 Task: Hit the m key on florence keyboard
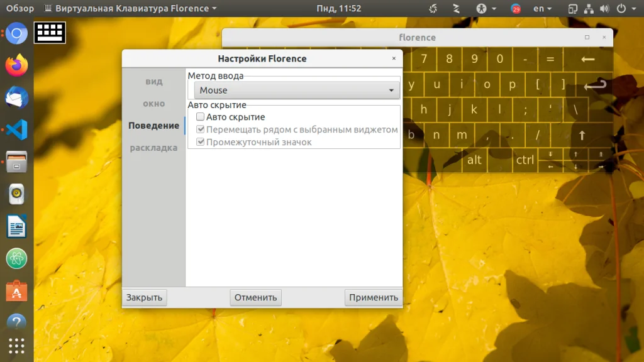pos(462,135)
